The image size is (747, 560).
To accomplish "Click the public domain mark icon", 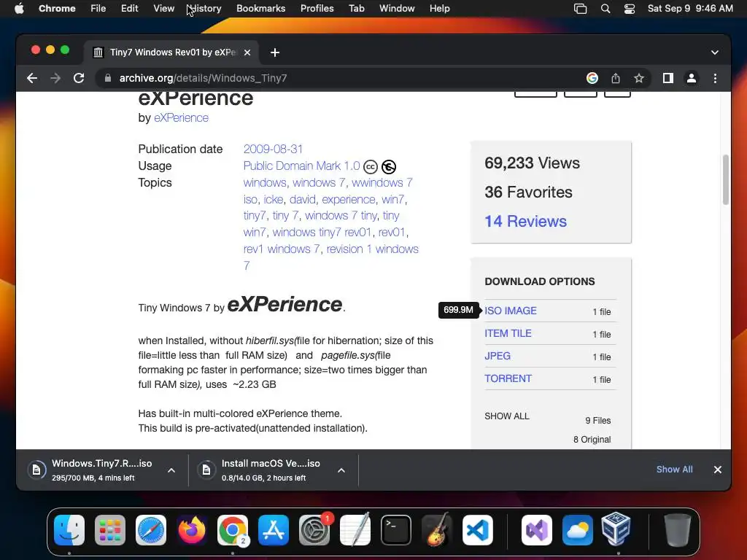I will (x=389, y=167).
